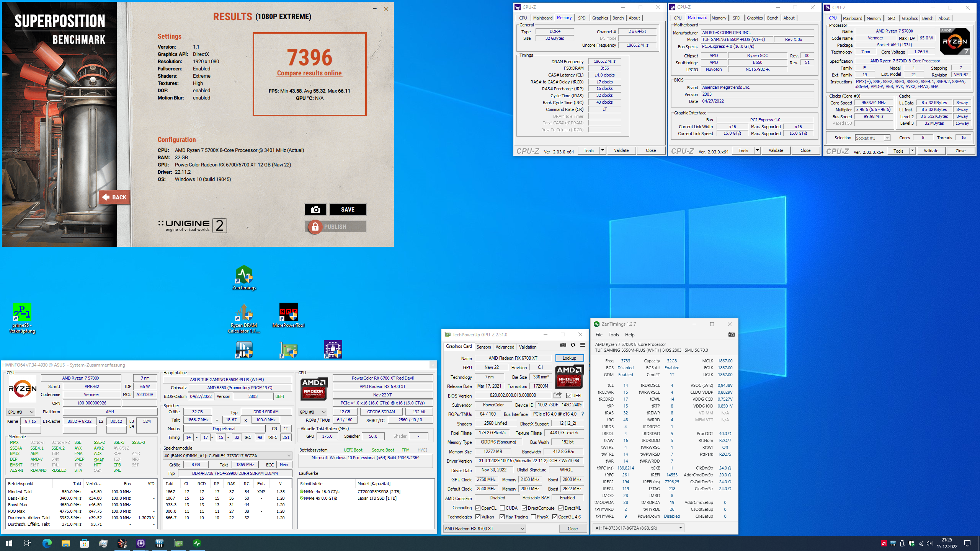The image size is (980, 551).
Task: Click Ryzen 7 logo in CPU-Z CPU tab
Action: pos(955,41)
